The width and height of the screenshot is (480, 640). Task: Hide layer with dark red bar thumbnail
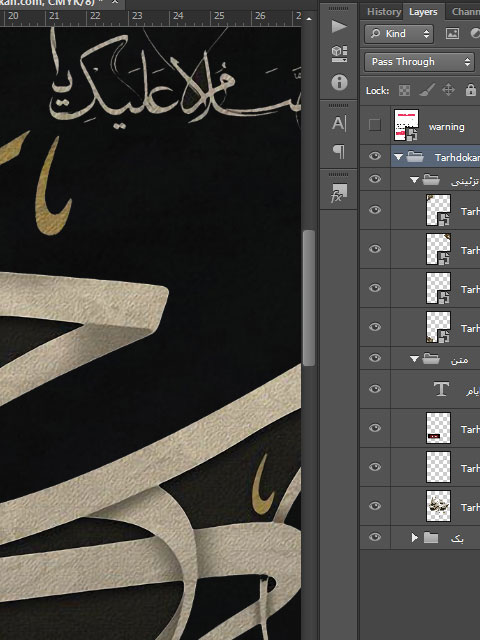click(375, 427)
